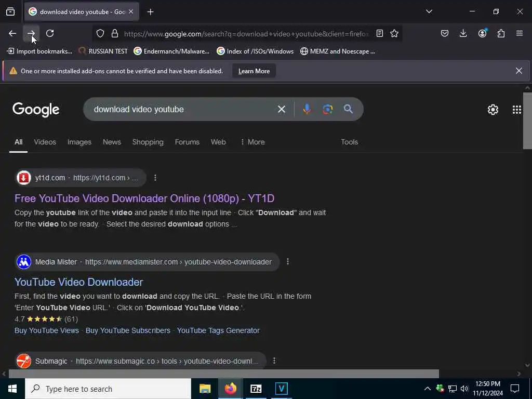The image size is (532, 399).
Task: Open Google apps grid
Action: click(x=517, y=109)
